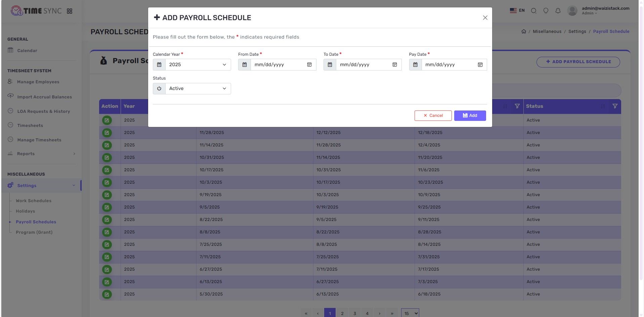Expand the Reports sidebar submenu

(x=74, y=154)
